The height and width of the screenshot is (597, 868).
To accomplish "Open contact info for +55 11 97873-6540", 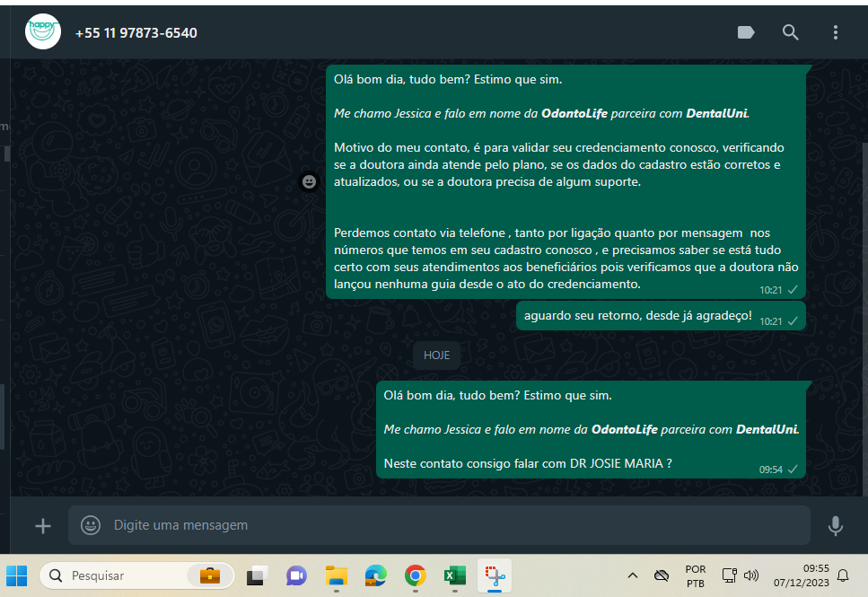I will click(x=136, y=33).
